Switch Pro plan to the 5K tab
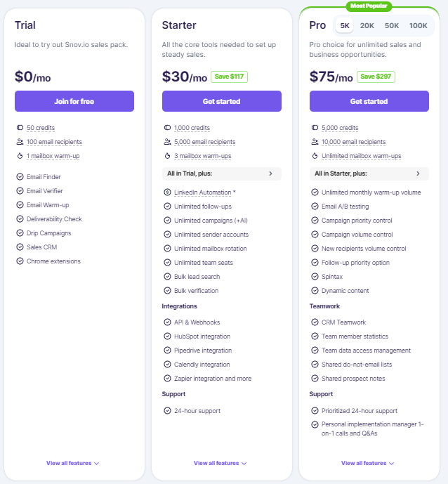This screenshot has height=484, width=448. 345,25
